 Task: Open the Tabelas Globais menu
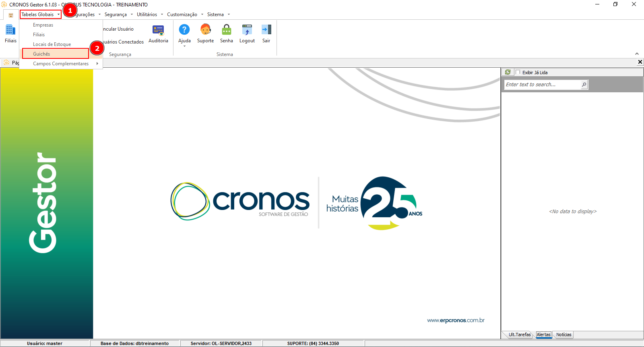pos(41,15)
